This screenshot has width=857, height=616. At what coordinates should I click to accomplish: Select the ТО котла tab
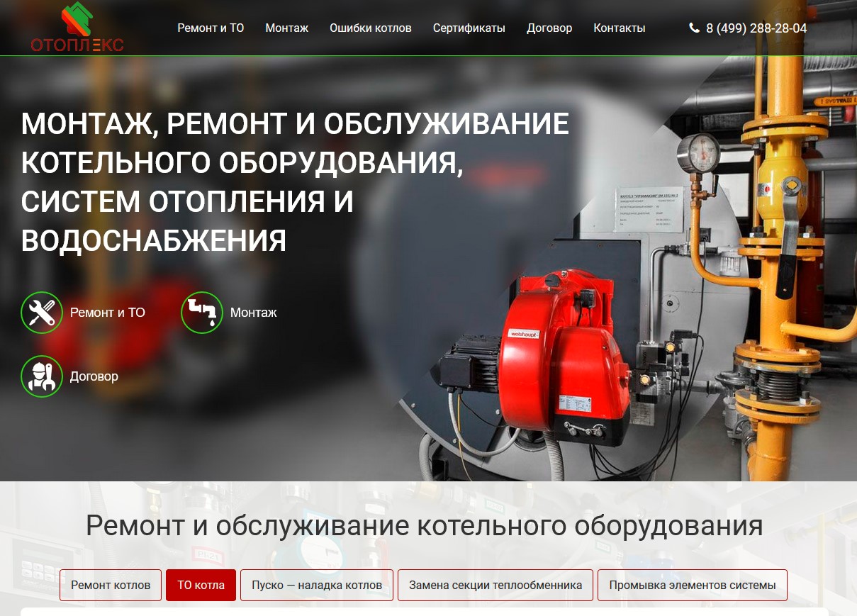201,586
